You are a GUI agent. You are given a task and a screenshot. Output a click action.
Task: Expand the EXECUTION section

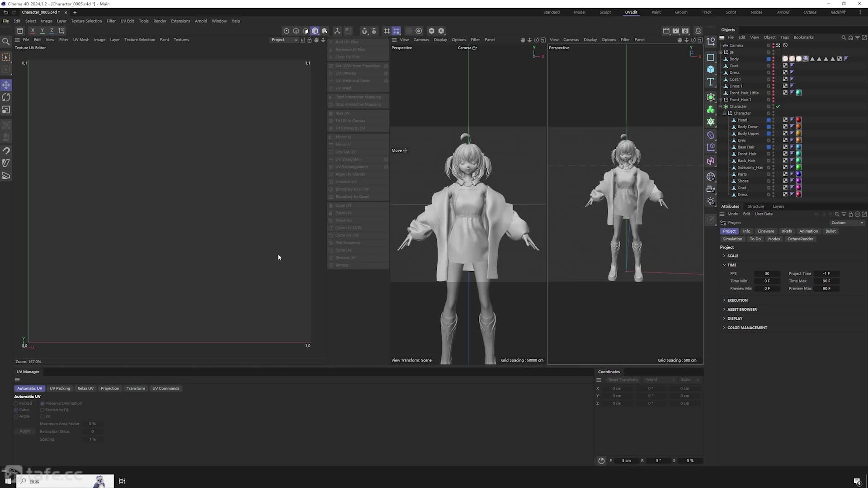click(724, 300)
